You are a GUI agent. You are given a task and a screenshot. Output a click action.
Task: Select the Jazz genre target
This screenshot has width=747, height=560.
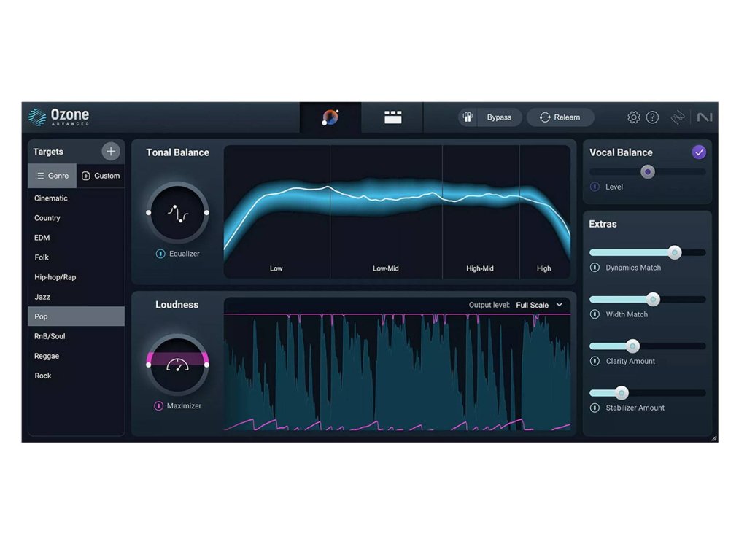pyautogui.click(x=76, y=297)
